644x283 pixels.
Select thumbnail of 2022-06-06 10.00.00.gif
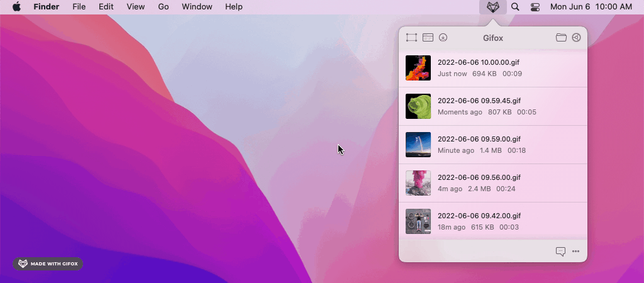pos(418,68)
